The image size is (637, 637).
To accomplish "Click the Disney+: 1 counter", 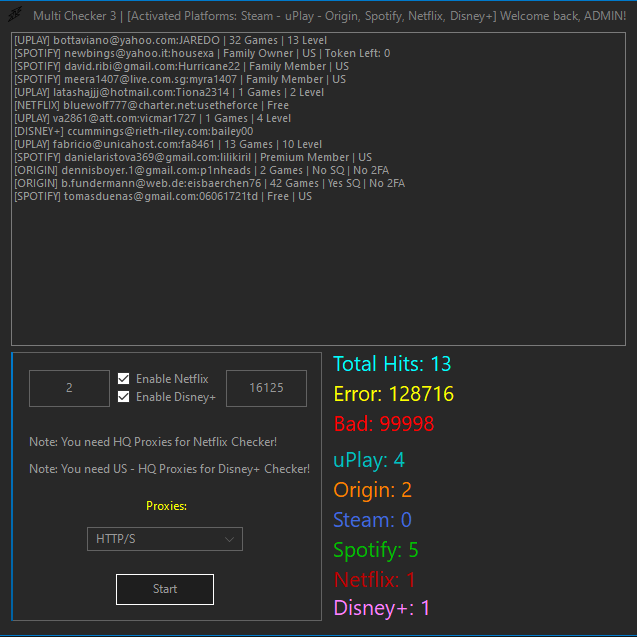I will coord(381,608).
